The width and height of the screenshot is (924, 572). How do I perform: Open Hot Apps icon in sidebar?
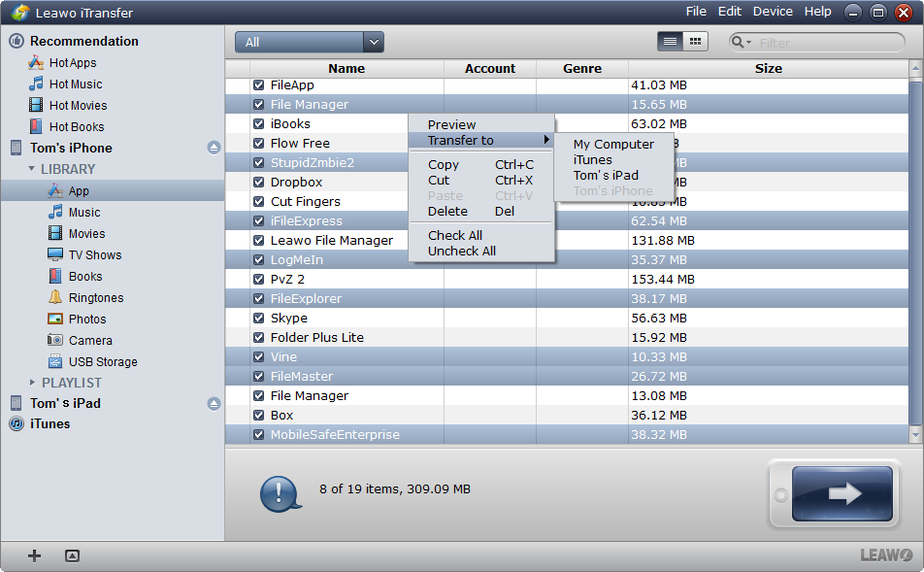[36, 62]
